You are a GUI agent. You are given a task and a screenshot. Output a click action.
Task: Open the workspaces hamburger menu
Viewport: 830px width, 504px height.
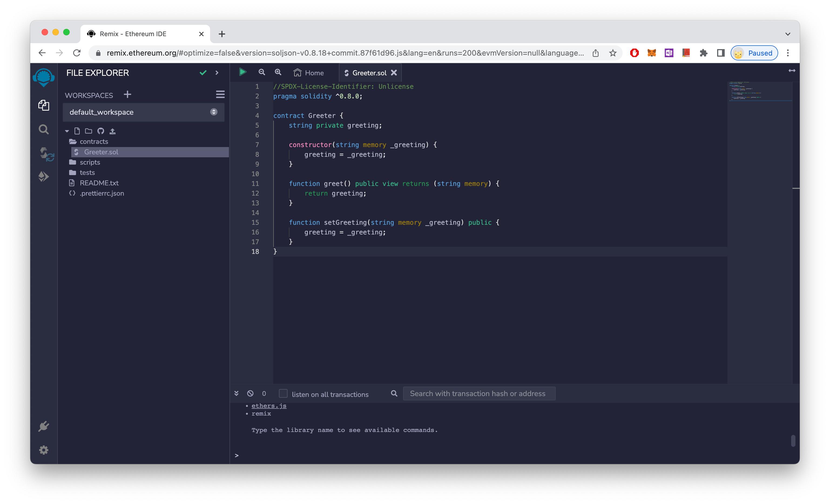click(x=220, y=95)
